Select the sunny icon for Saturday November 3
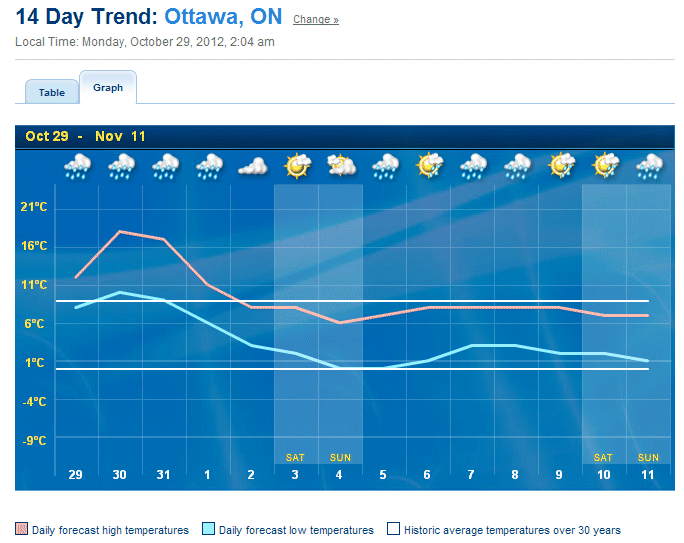684x543 pixels. pos(297,165)
